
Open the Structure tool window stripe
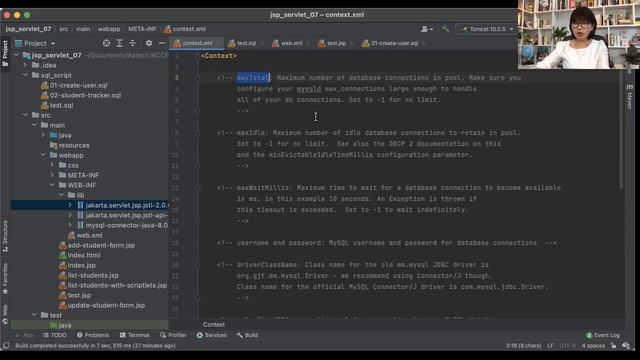tap(5, 236)
